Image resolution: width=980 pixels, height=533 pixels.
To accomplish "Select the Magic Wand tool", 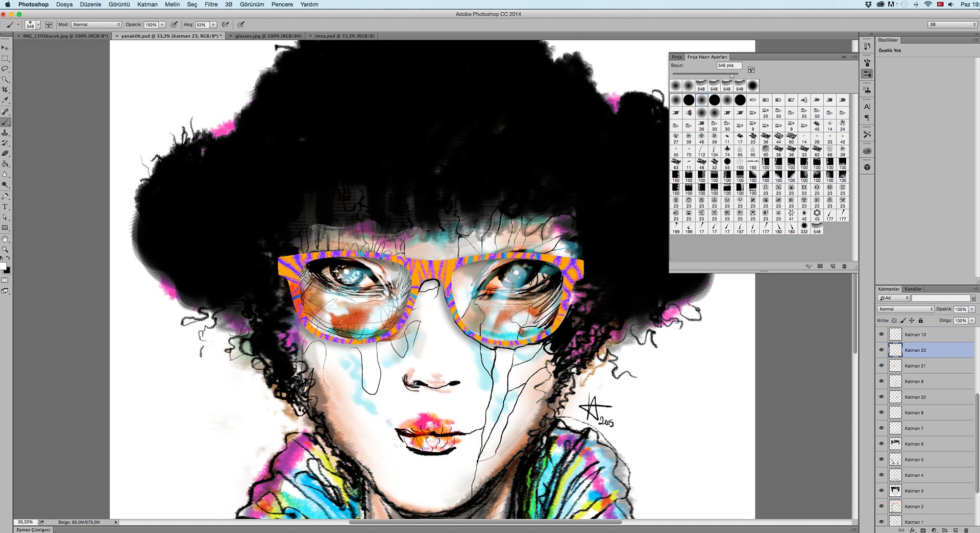I will (x=5, y=79).
